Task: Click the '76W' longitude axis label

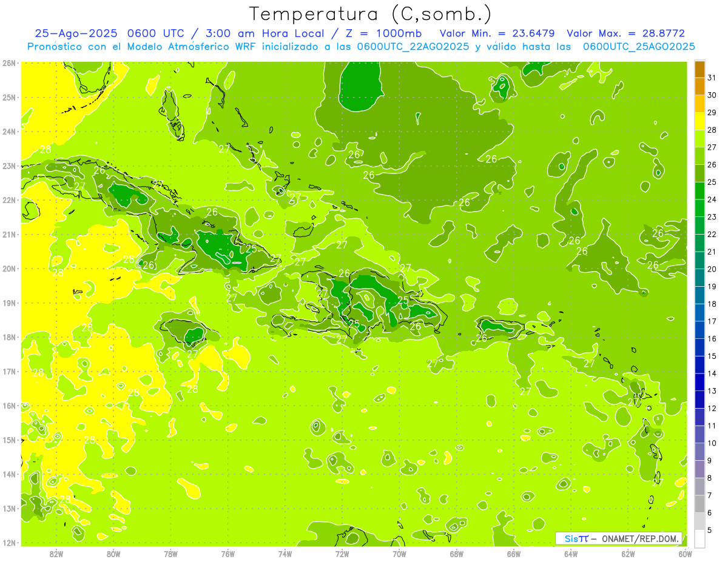Action: [x=227, y=554]
